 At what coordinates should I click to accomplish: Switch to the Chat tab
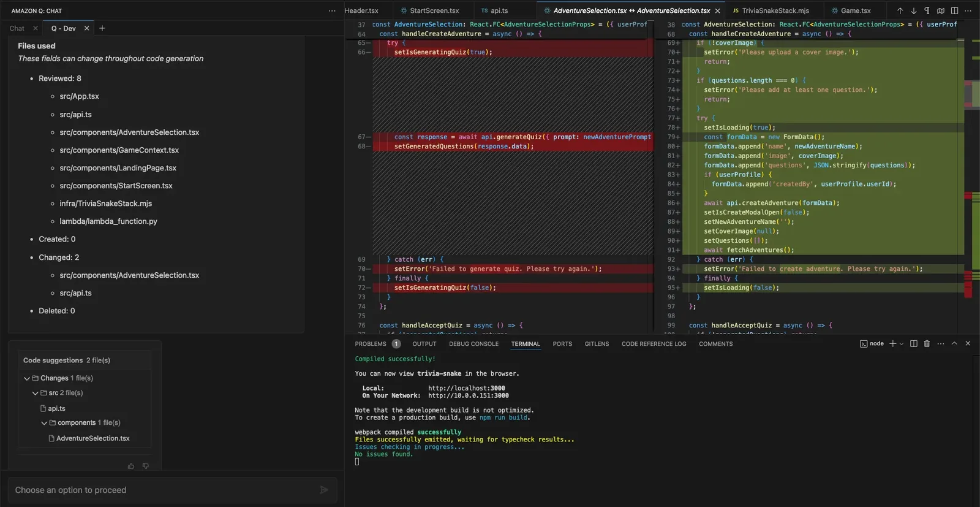[17, 28]
